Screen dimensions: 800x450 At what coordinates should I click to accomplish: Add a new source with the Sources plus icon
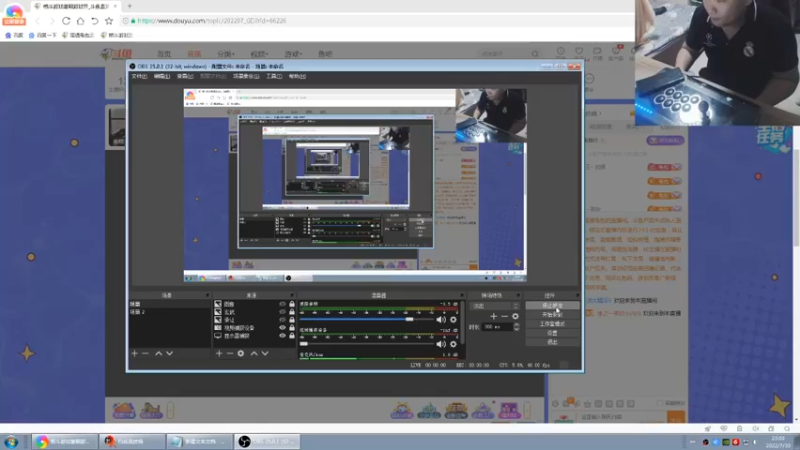pos(219,353)
